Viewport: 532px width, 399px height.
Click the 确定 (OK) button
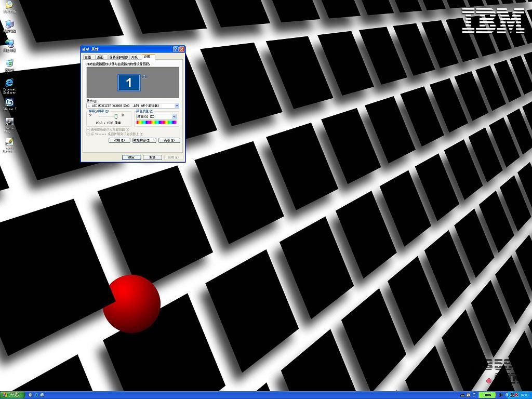131,157
